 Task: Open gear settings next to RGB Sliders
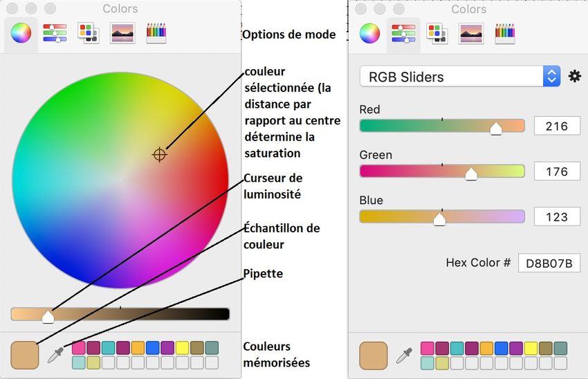tap(574, 77)
